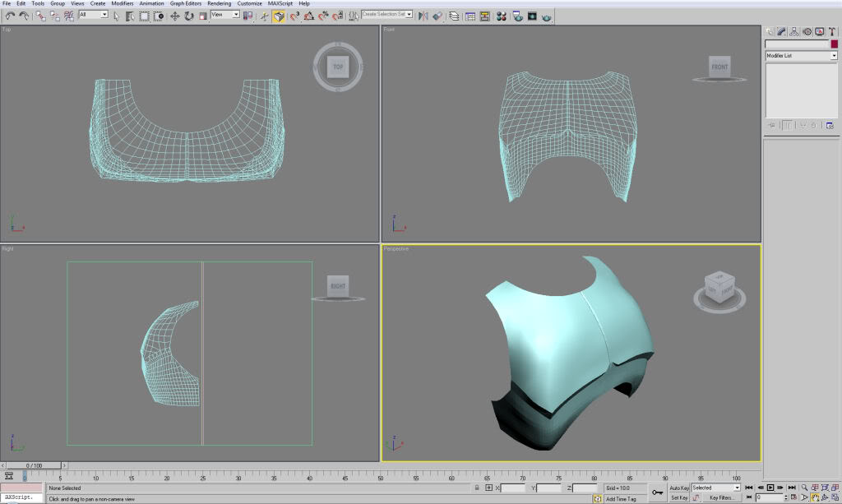This screenshot has width=842, height=504.
Task: Open the Render Scene dialog
Action: tap(518, 16)
